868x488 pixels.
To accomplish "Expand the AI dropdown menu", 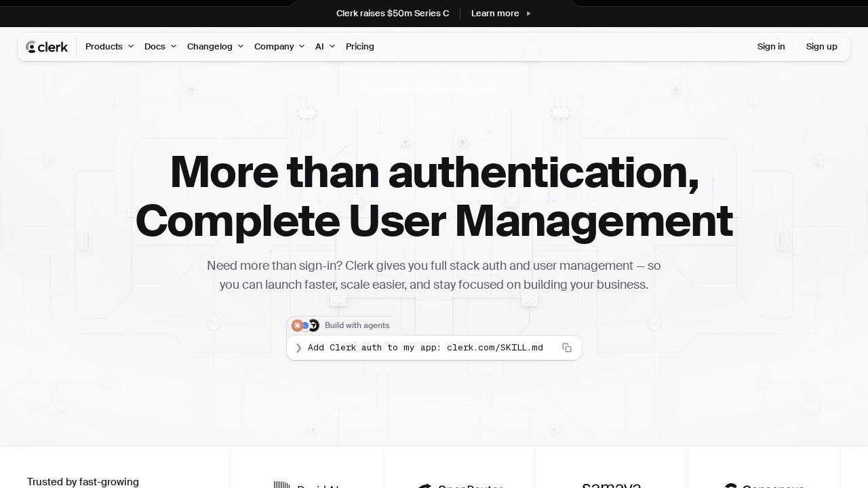I will coord(325,47).
